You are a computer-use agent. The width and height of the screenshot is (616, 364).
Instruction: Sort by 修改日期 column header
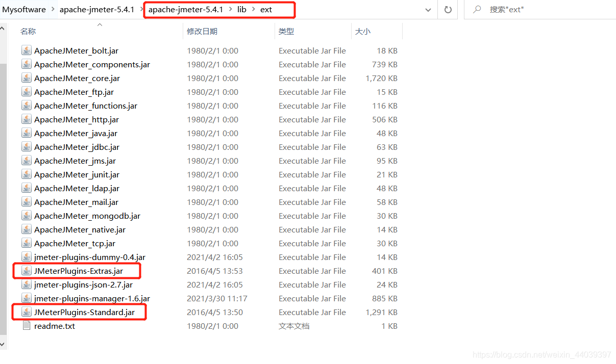pyautogui.click(x=202, y=32)
